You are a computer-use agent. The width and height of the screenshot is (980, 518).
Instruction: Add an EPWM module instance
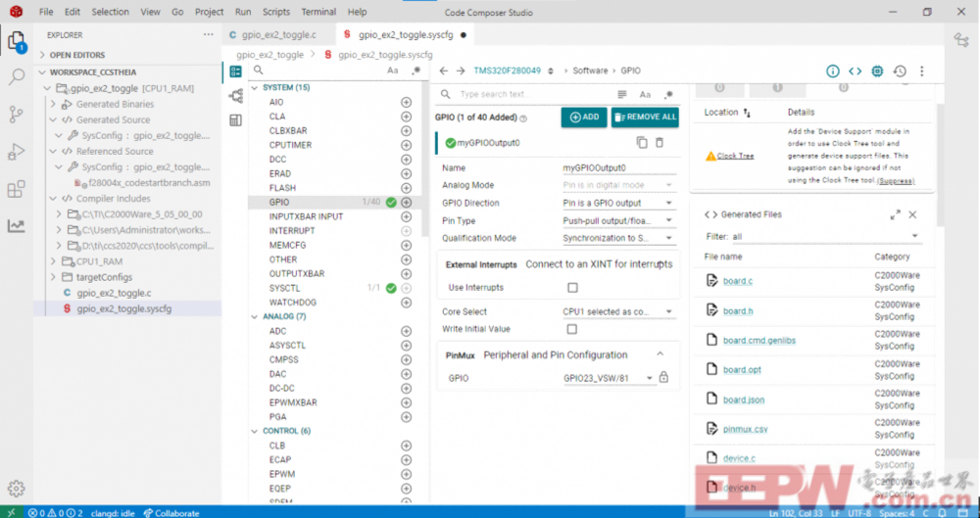point(407,474)
